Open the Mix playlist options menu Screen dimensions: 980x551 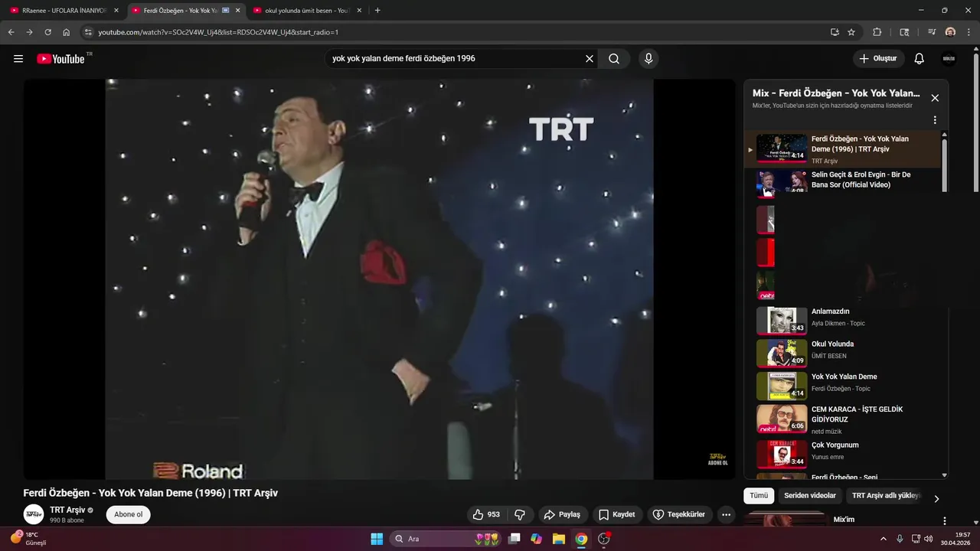[x=935, y=120]
